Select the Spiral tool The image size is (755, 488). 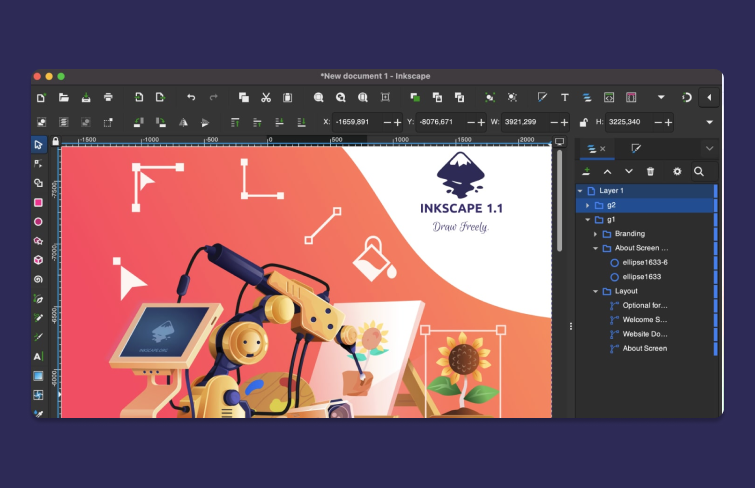(38, 279)
